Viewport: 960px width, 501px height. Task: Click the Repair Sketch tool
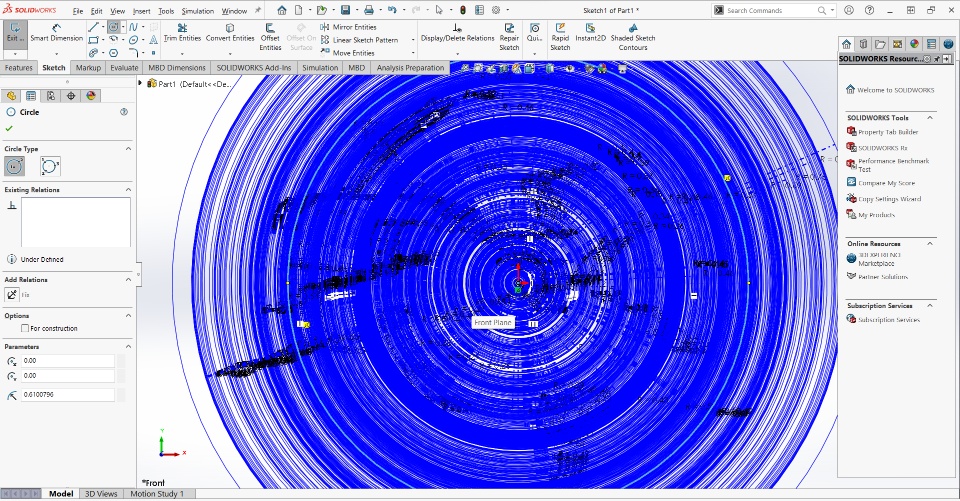pyautogui.click(x=509, y=35)
